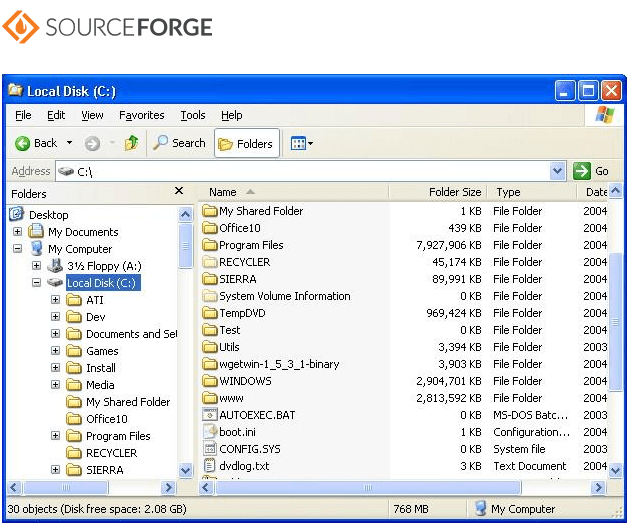Click My Documents icon in tree
The width and height of the screenshot is (627, 523).
pyautogui.click(x=36, y=231)
